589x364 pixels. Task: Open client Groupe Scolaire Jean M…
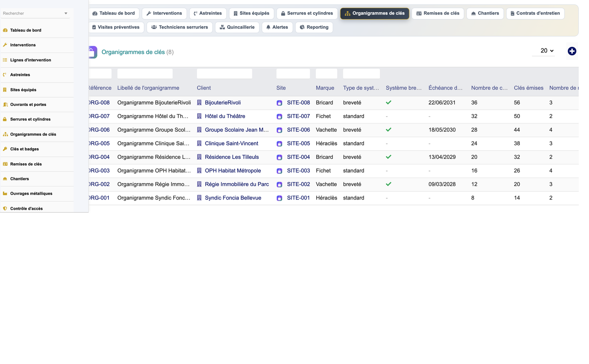click(237, 130)
